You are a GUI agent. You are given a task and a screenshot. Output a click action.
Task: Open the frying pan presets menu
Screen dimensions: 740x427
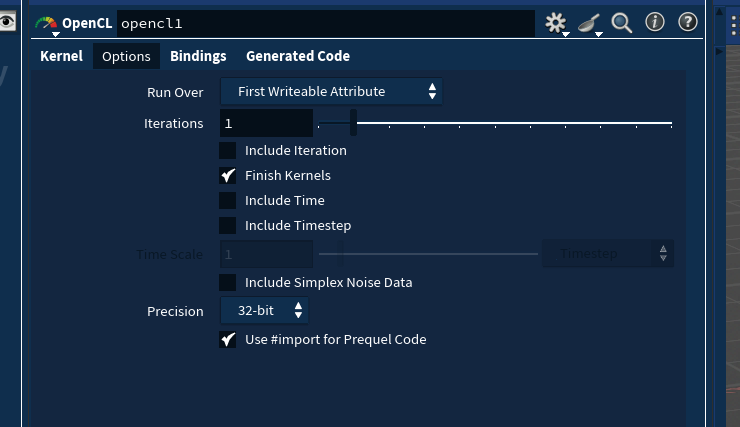click(588, 22)
